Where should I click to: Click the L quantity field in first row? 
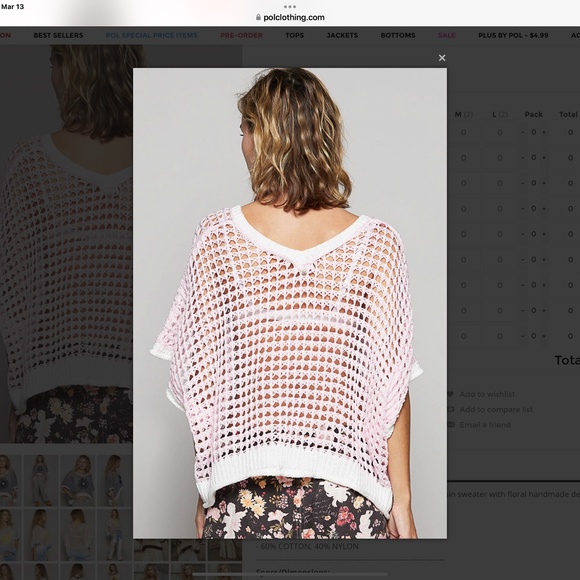(500, 132)
